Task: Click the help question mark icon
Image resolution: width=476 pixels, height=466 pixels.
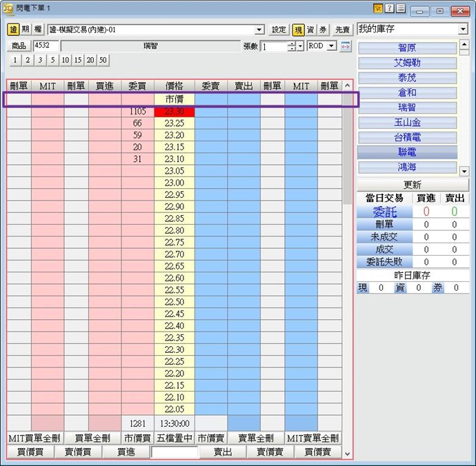Action: tap(389, 8)
